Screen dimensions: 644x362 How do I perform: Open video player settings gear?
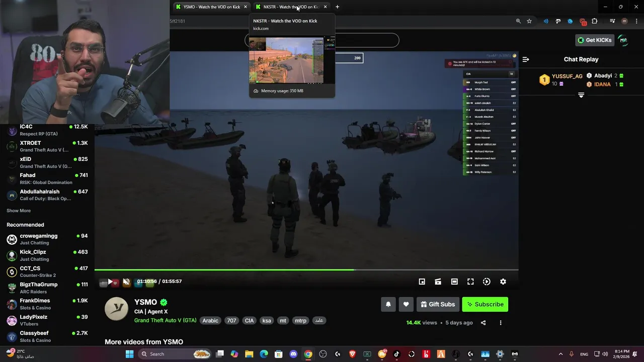(503, 282)
